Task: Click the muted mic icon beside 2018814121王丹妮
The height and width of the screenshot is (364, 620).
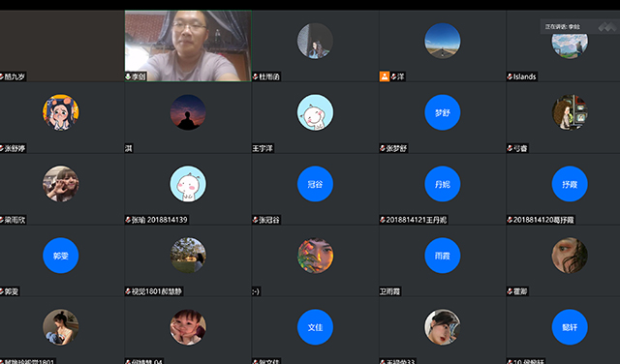Action: coord(383,220)
